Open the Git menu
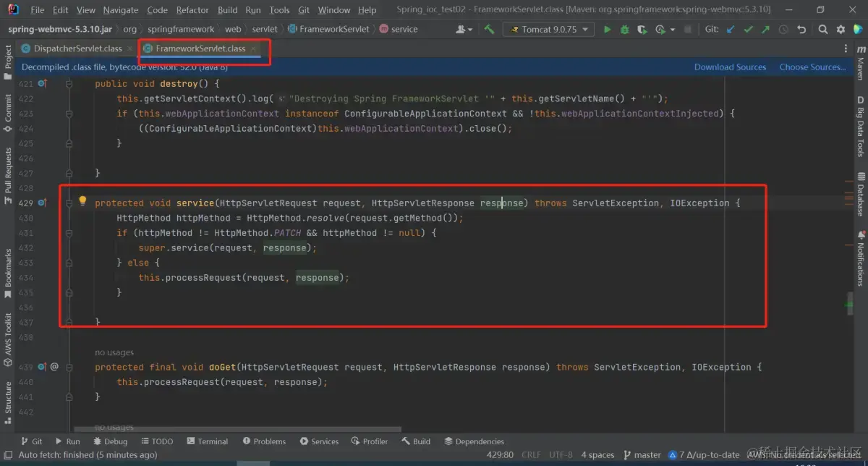The image size is (868, 466). click(304, 10)
